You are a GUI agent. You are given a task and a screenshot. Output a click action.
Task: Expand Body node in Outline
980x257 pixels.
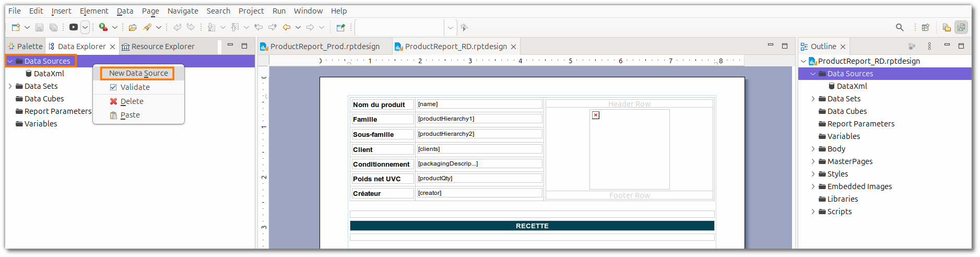pos(813,149)
